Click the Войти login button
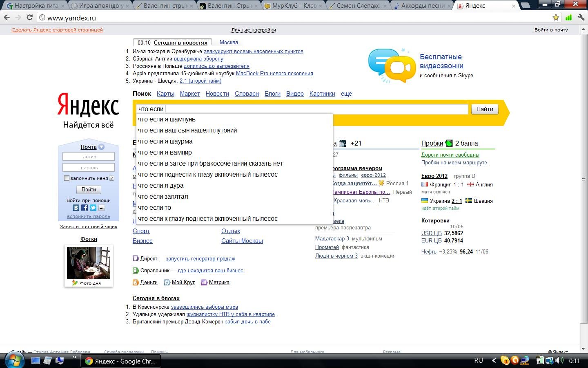The width and height of the screenshot is (588, 368). (89, 189)
